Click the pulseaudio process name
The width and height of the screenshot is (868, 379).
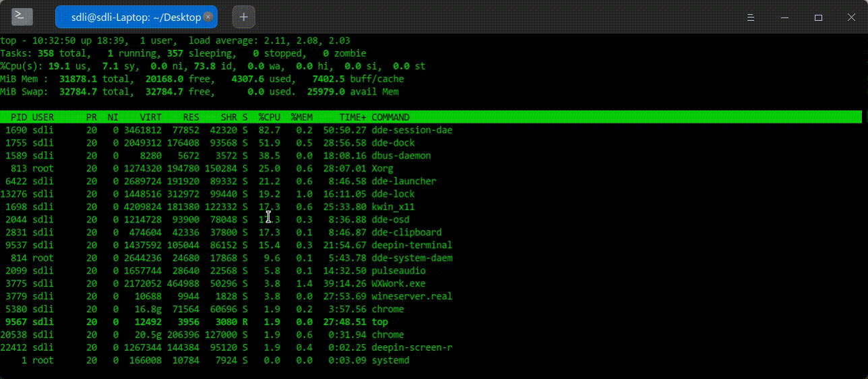(x=399, y=271)
